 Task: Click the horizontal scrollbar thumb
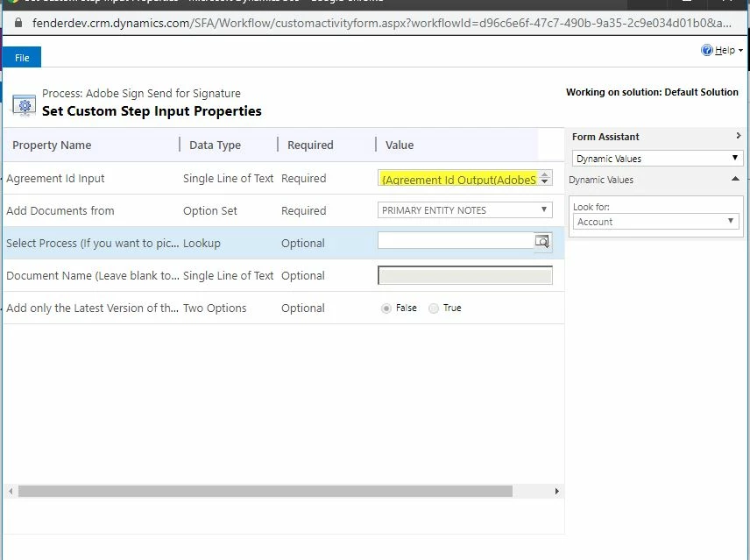click(265, 491)
